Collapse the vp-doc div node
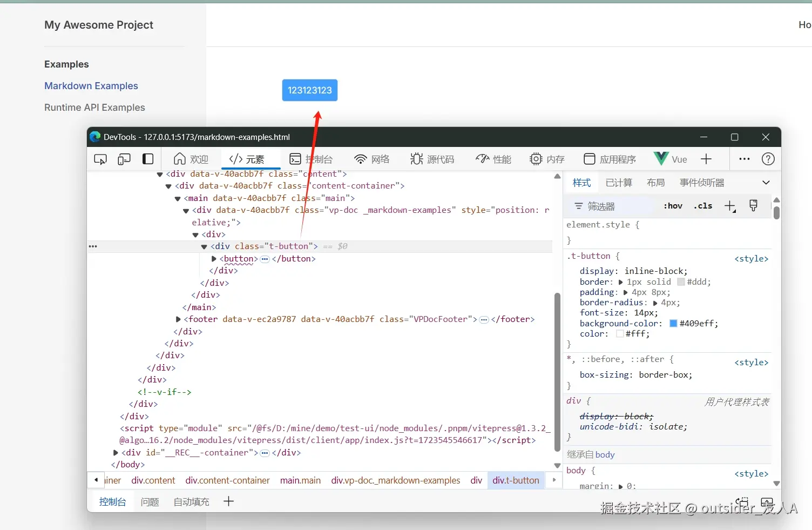Image resolution: width=812 pixels, height=530 pixels. pyautogui.click(x=186, y=210)
